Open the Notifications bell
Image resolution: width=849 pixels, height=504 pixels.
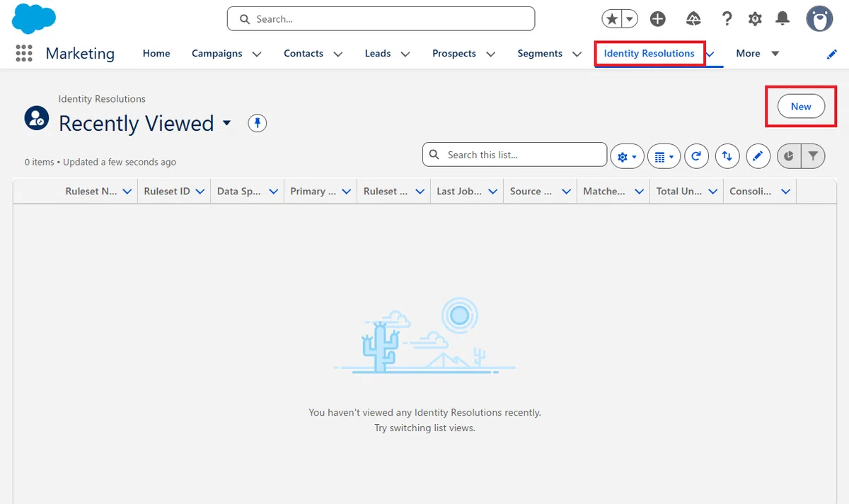pos(782,19)
